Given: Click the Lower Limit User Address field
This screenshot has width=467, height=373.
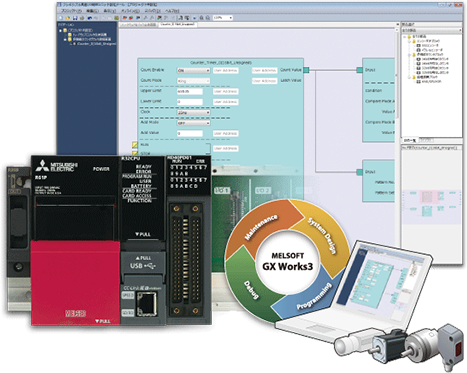Looking at the screenshot, I should click(x=226, y=102).
